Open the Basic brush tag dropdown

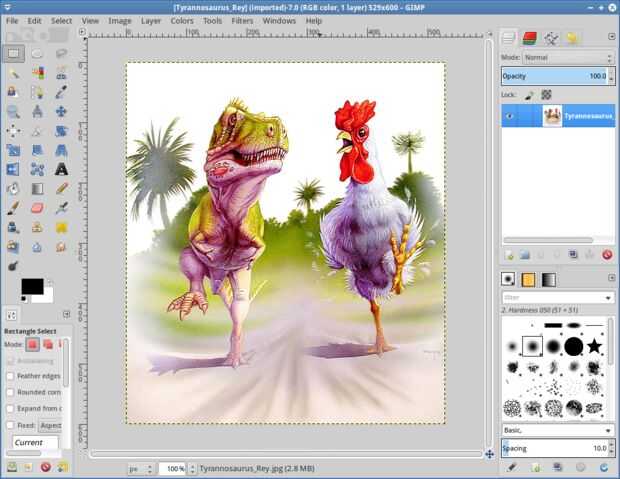click(558, 430)
